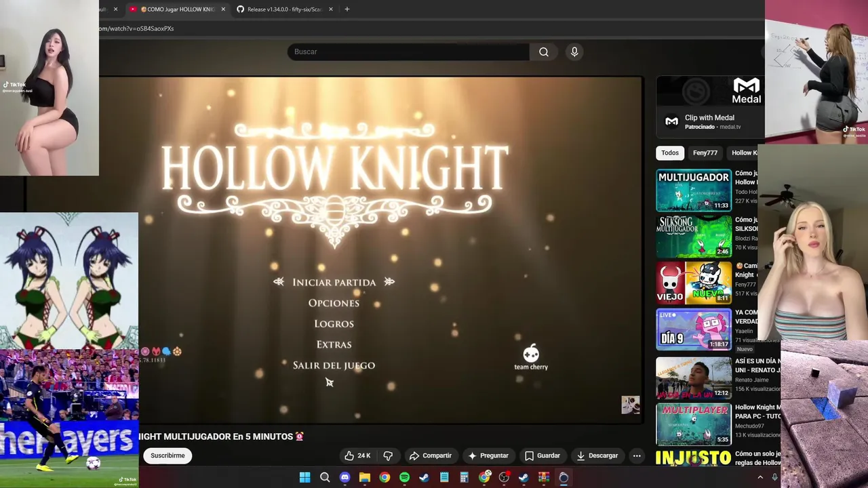Click the Suscribirme button
Image resolution: width=868 pixels, height=488 pixels.
(x=167, y=455)
